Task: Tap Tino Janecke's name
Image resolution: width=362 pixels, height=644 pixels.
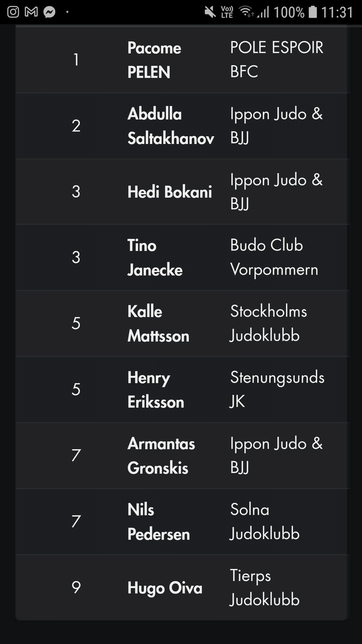Action: [155, 258]
